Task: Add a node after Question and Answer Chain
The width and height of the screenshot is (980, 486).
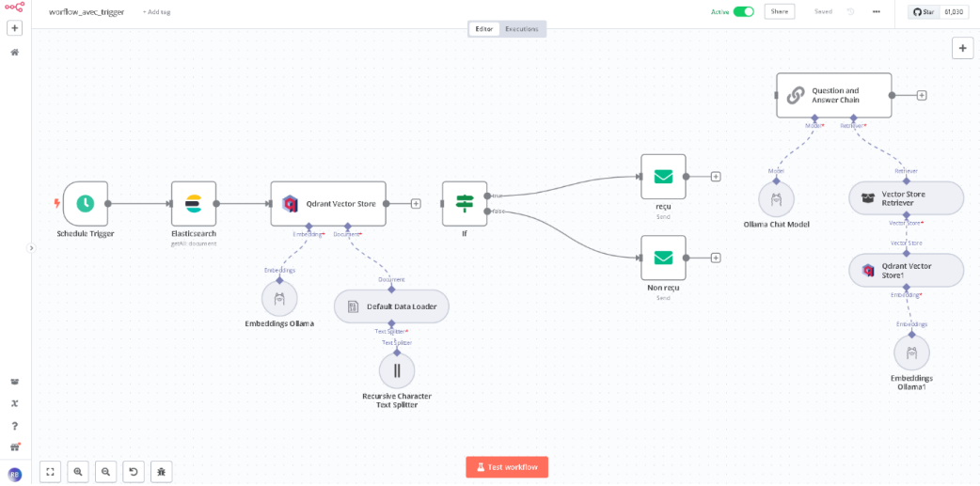Action: 922,95
